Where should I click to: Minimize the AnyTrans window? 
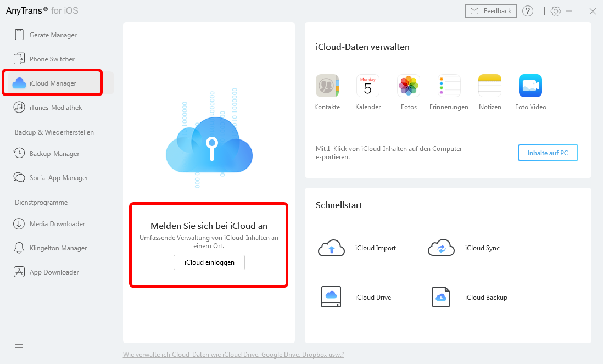point(569,11)
